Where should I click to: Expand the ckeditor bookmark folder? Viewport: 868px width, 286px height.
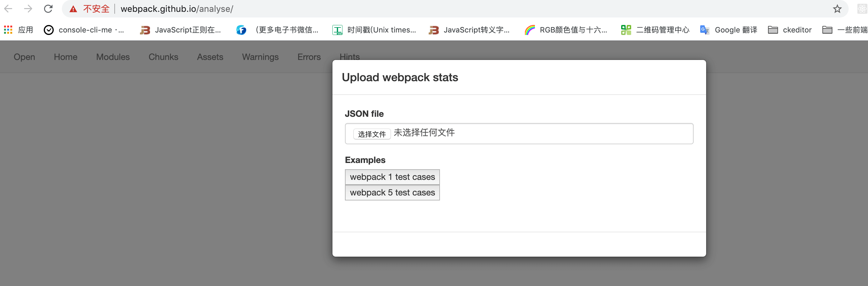point(790,30)
